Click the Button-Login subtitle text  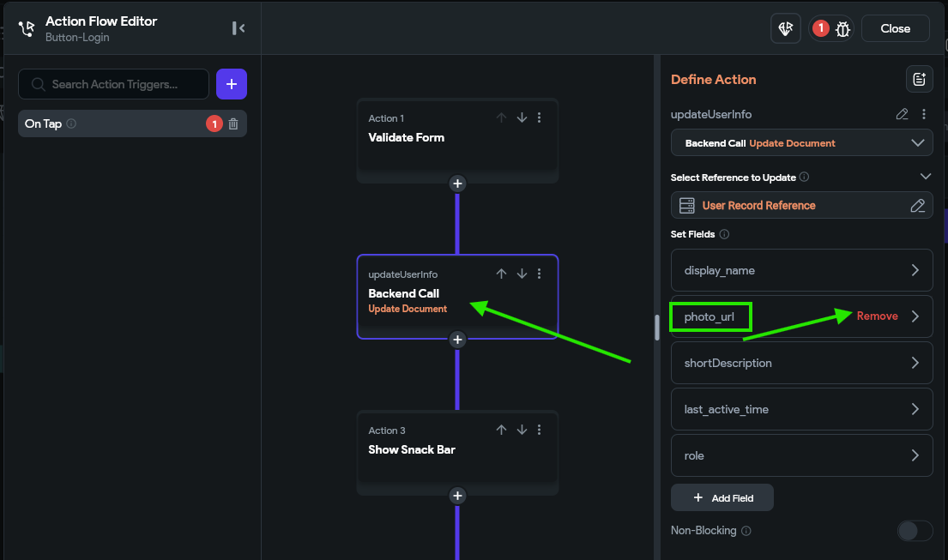(77, 38)
